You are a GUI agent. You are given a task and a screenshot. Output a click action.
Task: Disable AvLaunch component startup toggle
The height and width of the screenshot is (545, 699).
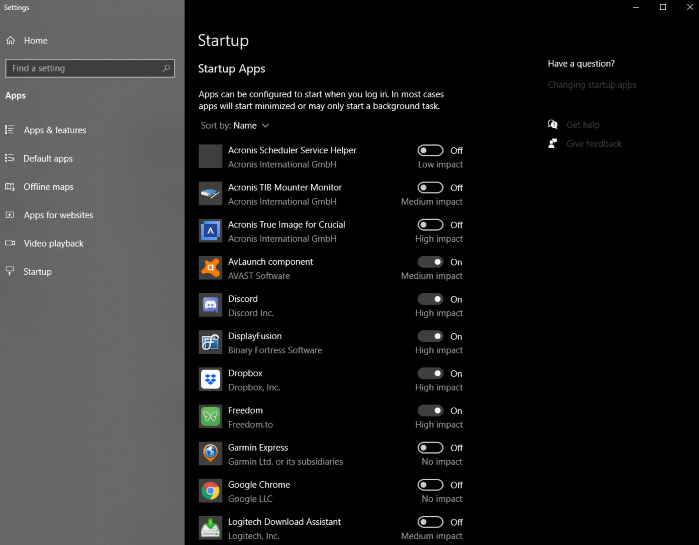(x=430, y=262)
